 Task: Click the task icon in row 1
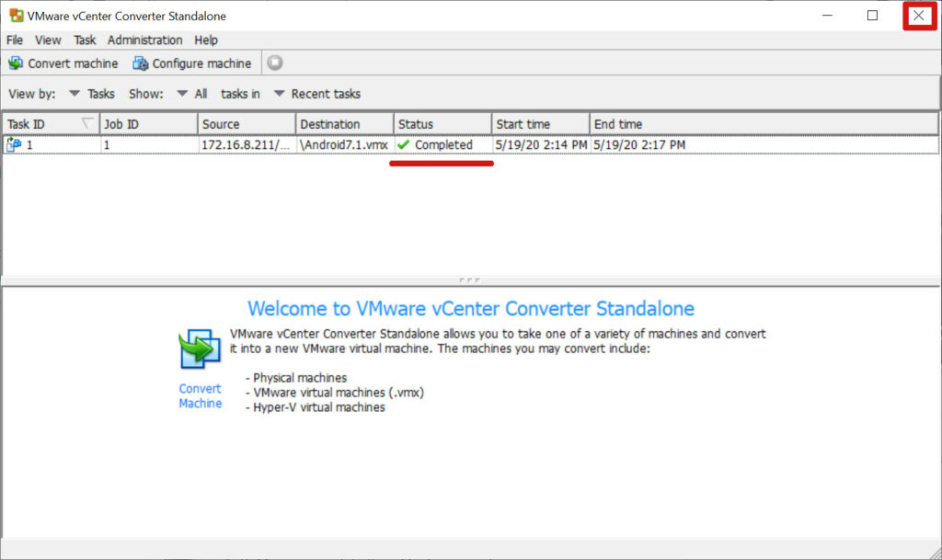click(14, 144)
